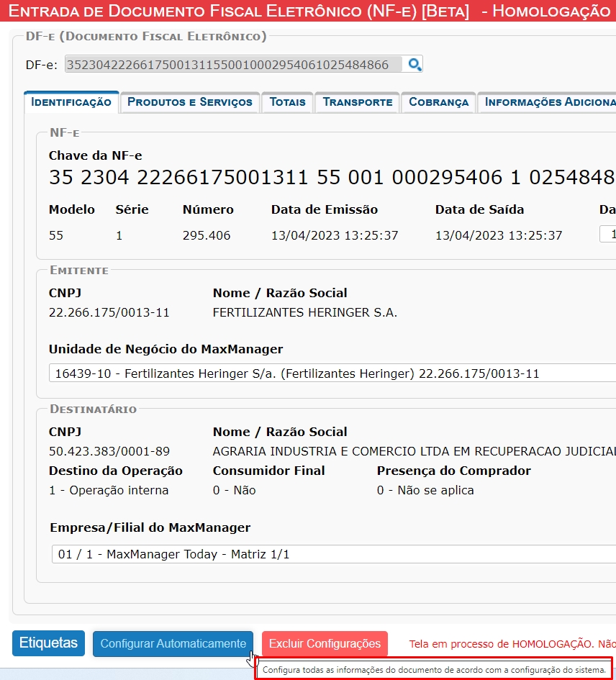Click the Chave da NF-e number
The height and width of the screenshot is (680, 616).
pos(332,177)
